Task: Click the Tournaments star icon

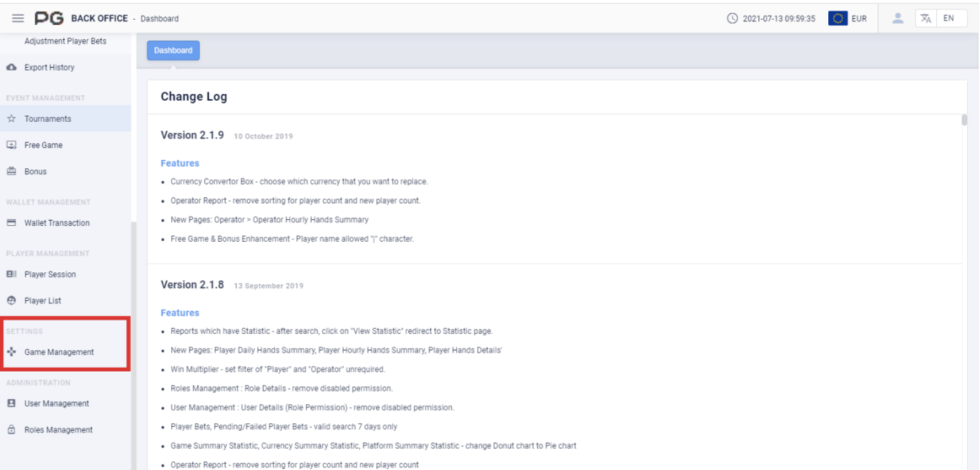Action: pyautogui.click(x=11, y=119)
